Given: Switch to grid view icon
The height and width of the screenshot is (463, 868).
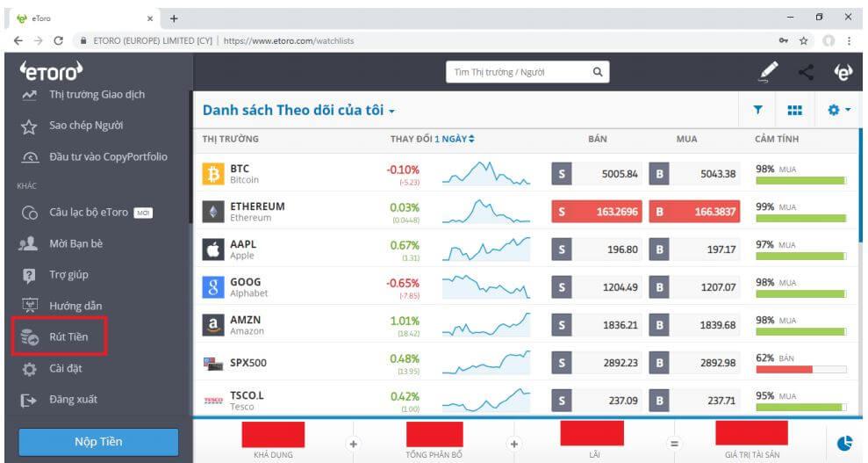Looking at the screenshot, I should [795, 110].
